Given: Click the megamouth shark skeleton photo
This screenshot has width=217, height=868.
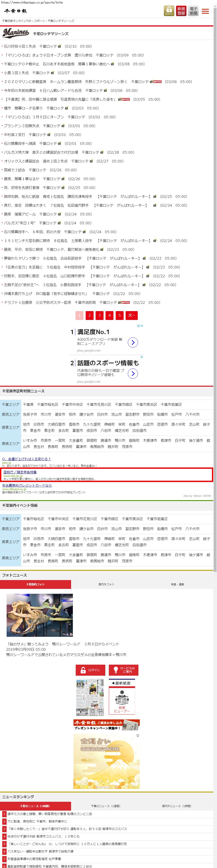Looking at the screenshot, I should point(40,615).
